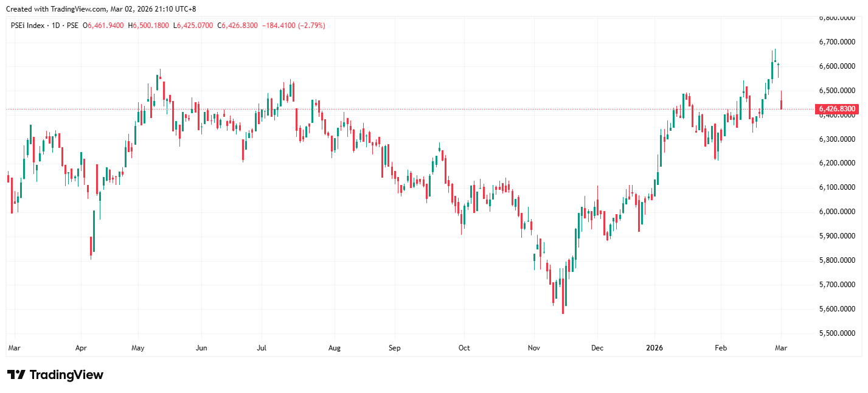
Task: Click the TradingView logo icon
Action: tap(16, 375)
